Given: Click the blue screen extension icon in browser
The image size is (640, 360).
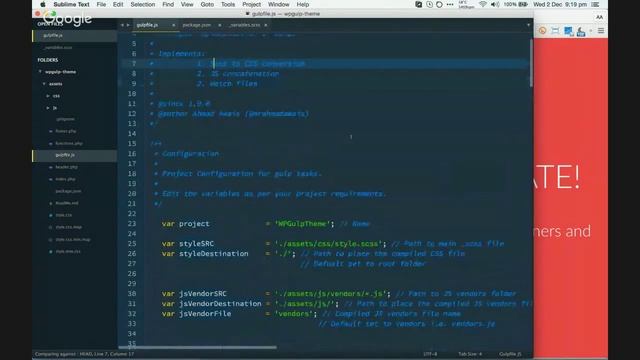Looking at the screenshot, I should [x=568, y=31].
